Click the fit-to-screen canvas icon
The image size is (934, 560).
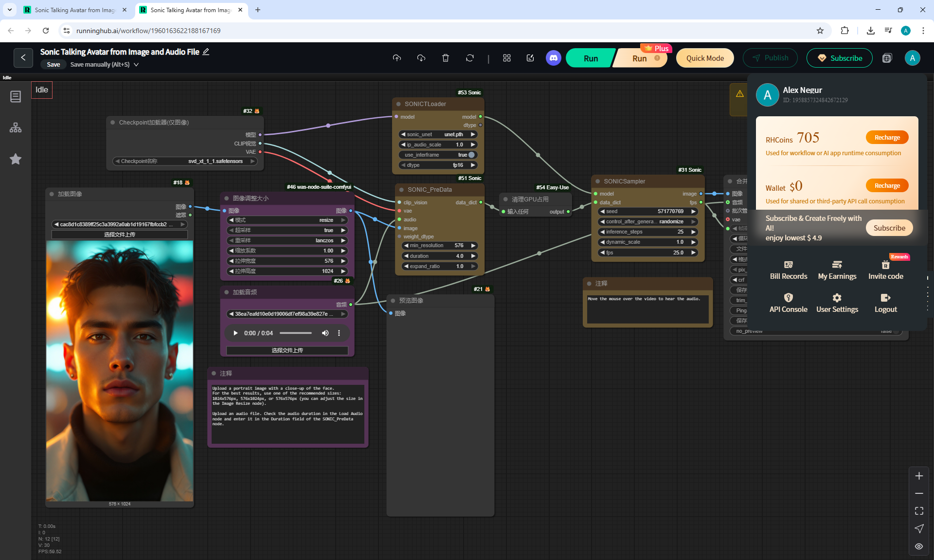pos(919,511)
